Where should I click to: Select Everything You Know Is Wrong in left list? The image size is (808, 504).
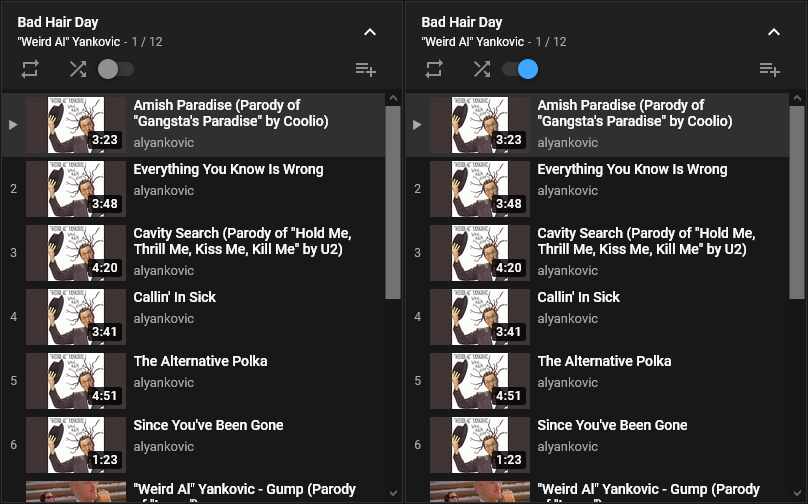228,169
